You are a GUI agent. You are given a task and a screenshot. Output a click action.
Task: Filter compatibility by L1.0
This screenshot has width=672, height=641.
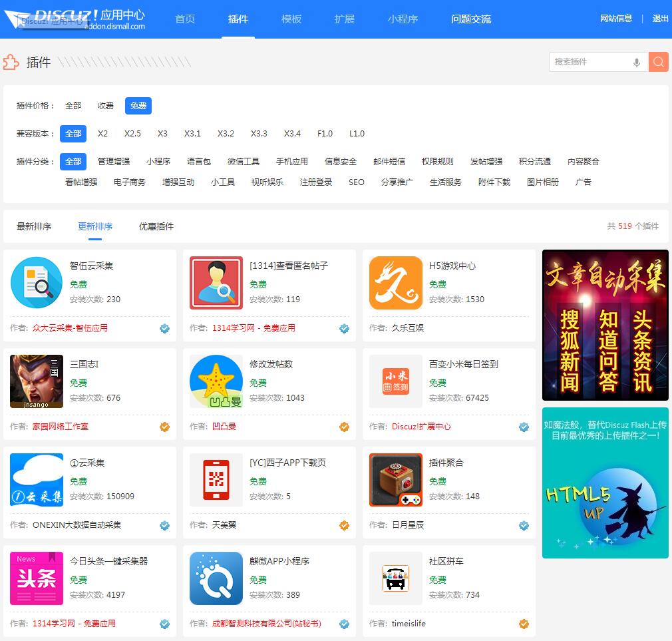[x=357, y=134]
